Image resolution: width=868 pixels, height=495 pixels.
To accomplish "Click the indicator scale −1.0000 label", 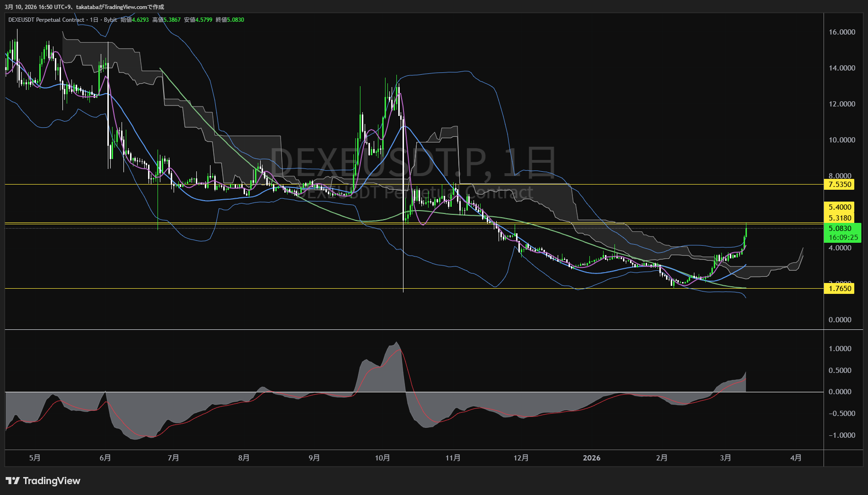I will [840, 435].
